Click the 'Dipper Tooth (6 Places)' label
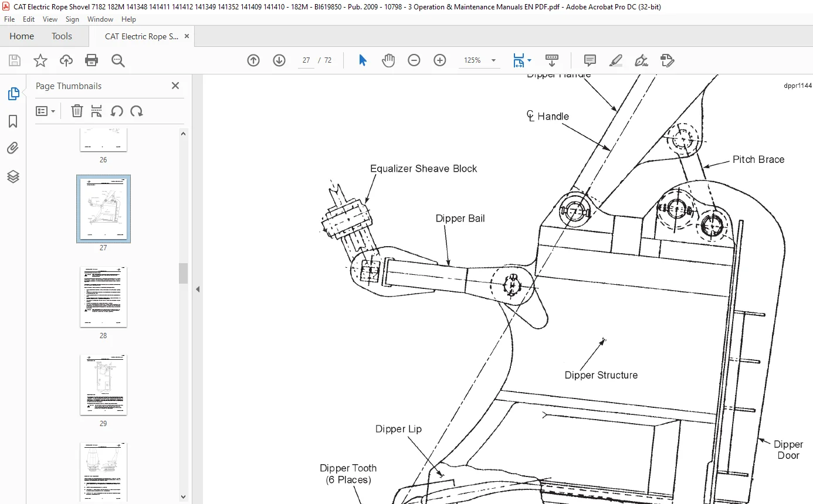Screen dimensions: 813x504 click(348, 474)
